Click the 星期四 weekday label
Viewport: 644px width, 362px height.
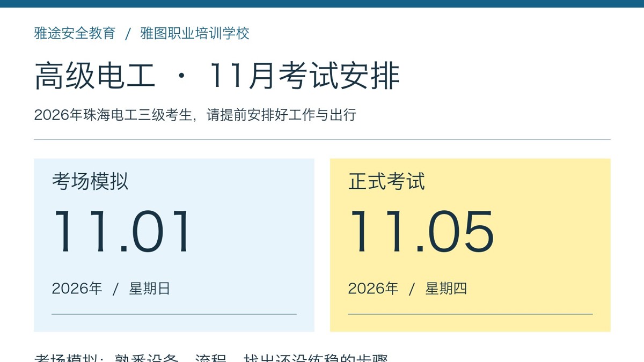tap(446, 289)
